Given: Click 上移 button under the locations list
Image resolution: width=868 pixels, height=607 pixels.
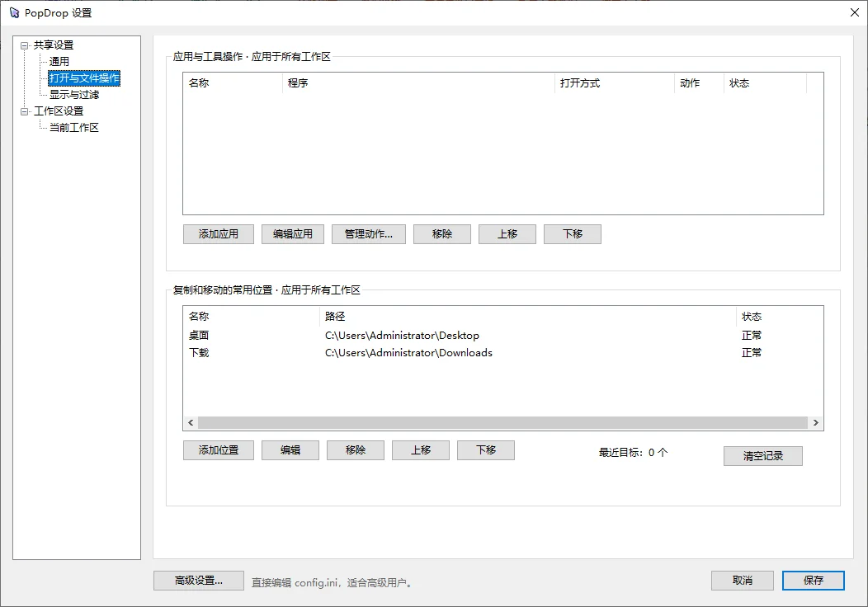Looking at the screenshot, I should coord(422,450).
